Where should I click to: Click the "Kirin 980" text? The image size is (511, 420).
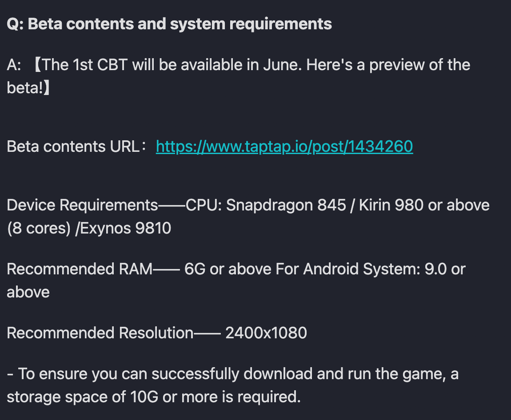pos(391,205)
